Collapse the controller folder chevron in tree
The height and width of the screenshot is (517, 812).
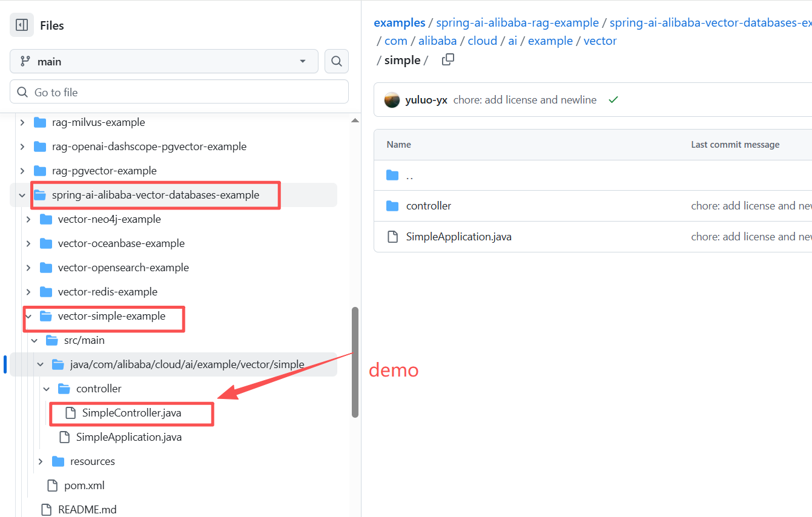(47, 389)
